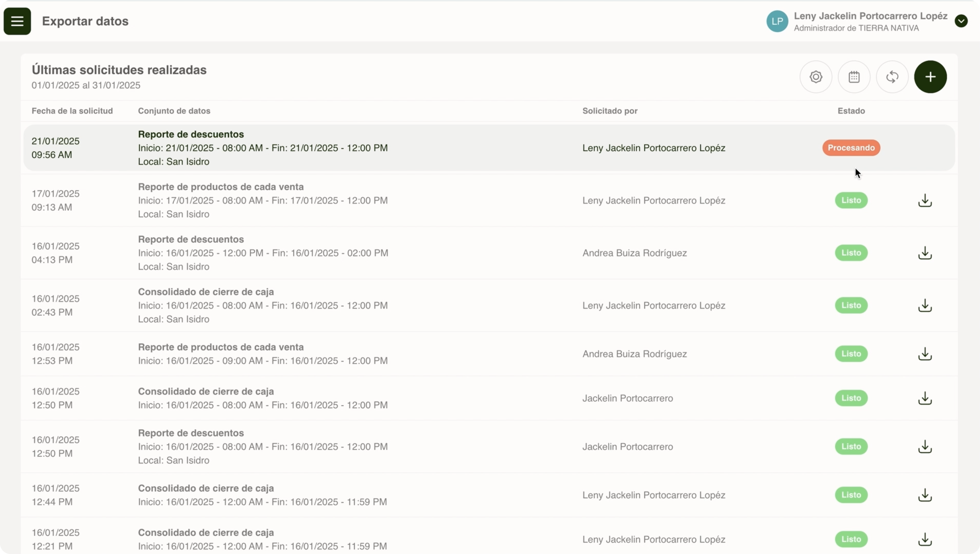Expand the user account dropdown arrow

pyautogui.click(x=961, y=21)
